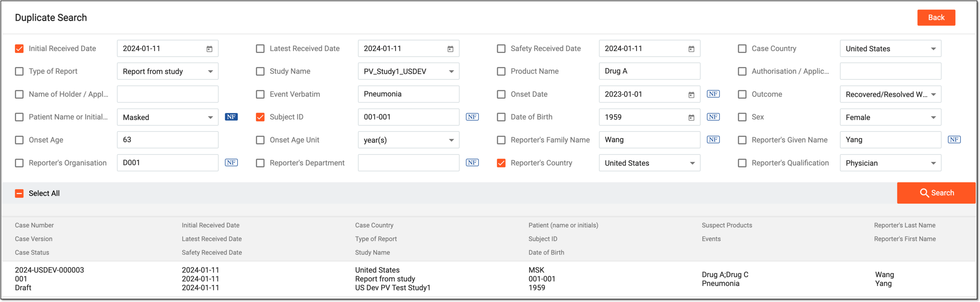Viewport: 980px width, 302px height.
Task: Click the orange Back button
Action: point(936,18)
